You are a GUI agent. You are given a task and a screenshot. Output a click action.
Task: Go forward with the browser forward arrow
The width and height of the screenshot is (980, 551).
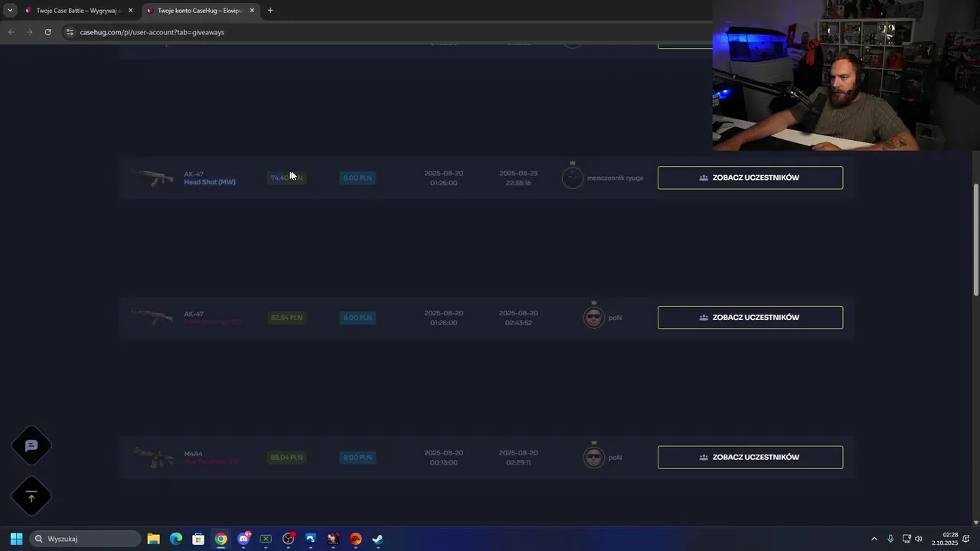pyautogui.click(x=29, y=32)
